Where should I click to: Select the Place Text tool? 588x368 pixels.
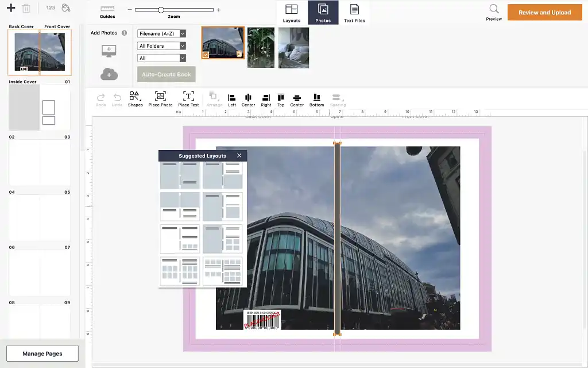click(x=188, y=98)
